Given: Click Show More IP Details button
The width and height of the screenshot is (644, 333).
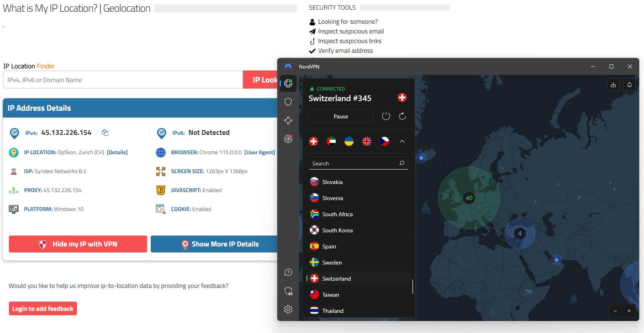Looking at the screenshot, I should click(x=214, y=244).
